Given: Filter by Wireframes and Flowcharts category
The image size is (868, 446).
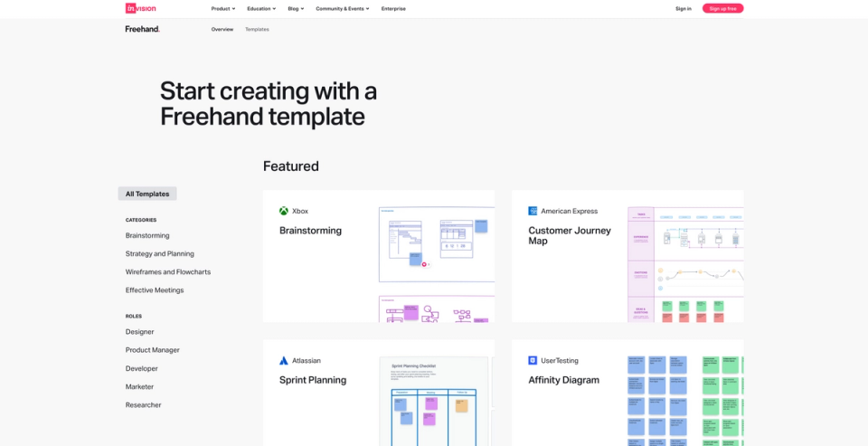Looking at the screenshot, I should pyautogui.click(x=168, y=272).
